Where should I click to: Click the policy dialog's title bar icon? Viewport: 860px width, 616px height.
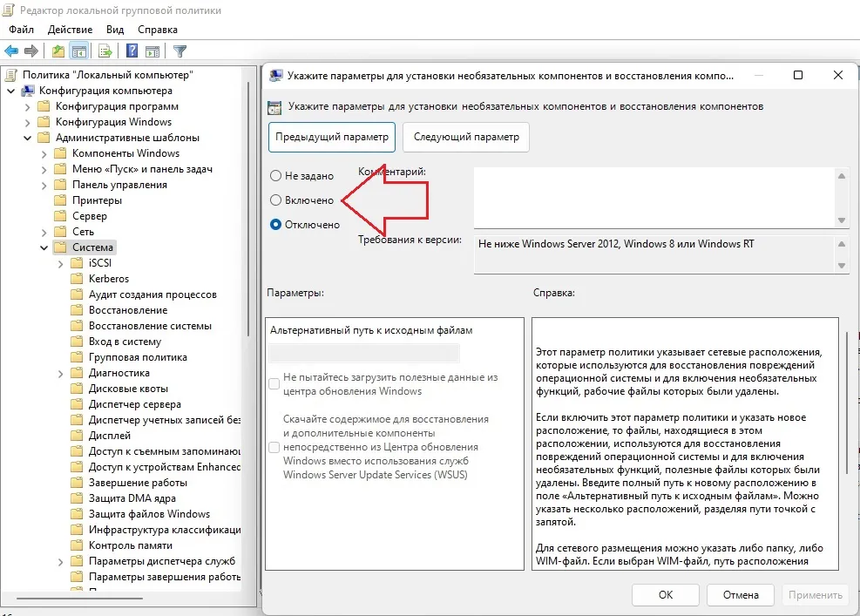click(276, 76)
